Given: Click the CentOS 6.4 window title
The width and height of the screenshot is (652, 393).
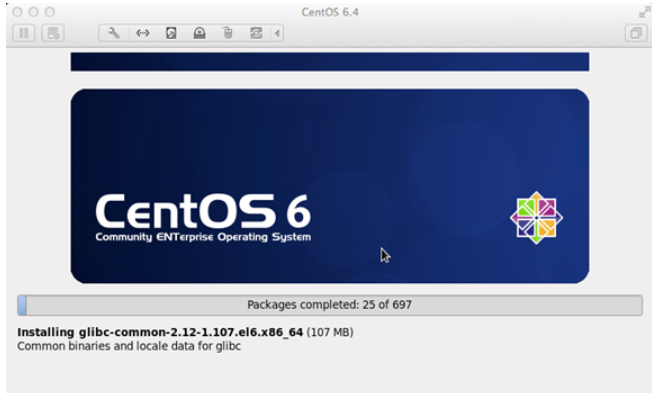Looking at the screenshot, I should click(x=330, y=12).
